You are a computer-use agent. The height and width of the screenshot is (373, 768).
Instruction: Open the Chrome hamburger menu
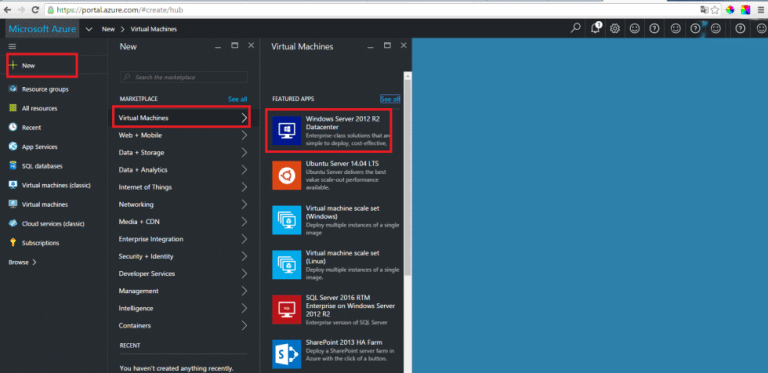760,10
